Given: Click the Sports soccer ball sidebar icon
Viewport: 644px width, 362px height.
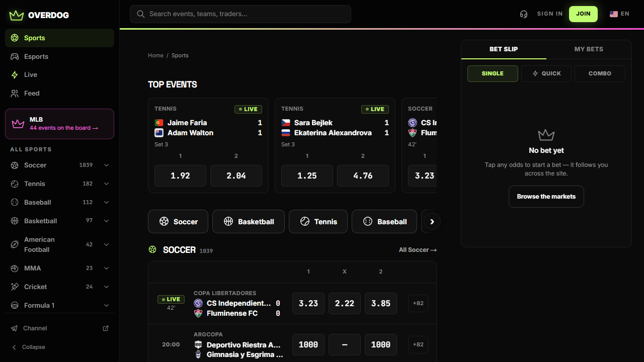Looking at the screenshot, I should click(15, 38).
